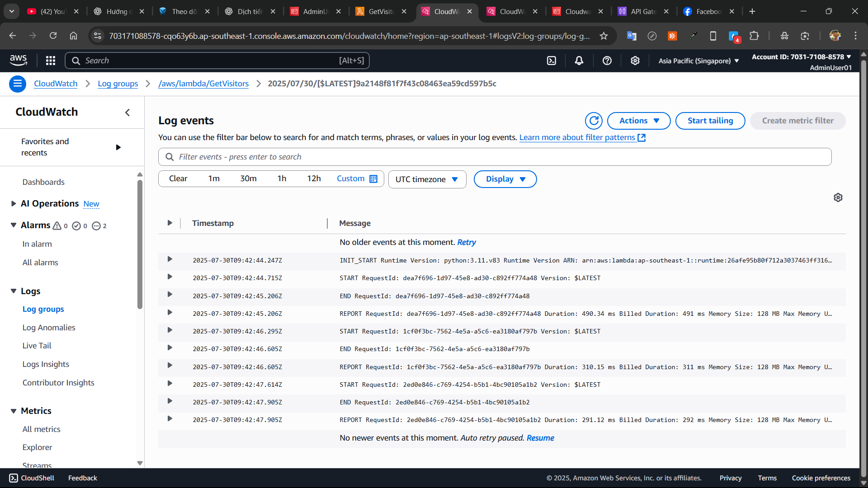
Task: Click the sidebar vertical scrollbar
Action: coord(140,244)
